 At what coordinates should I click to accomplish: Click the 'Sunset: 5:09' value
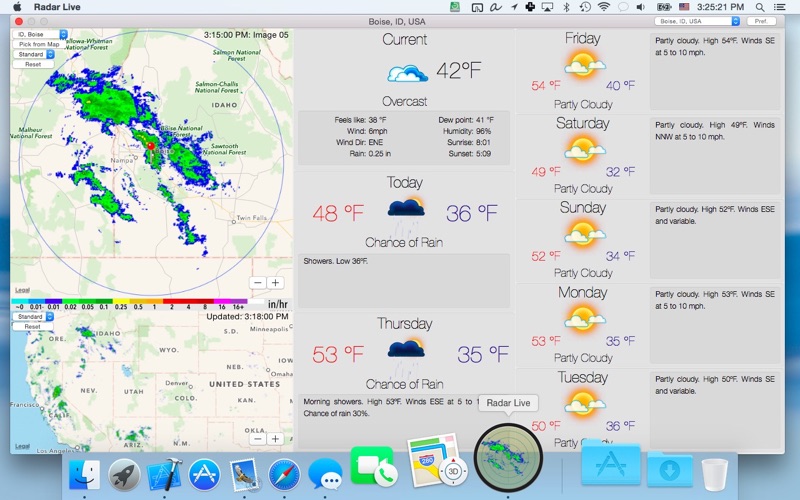pyautogui.click(x=469, y=154)
